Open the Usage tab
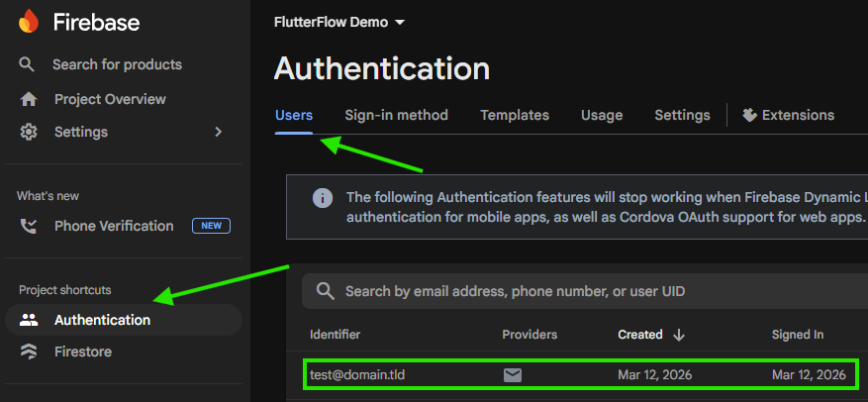Image resolution: width=868 pixels, height=402 pixels. pyautogui.click(x=602, y=115)
